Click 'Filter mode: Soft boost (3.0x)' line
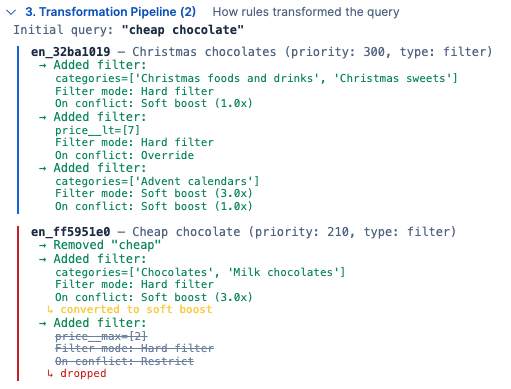The height and width of the screenshot is (389, 511). (x=154, y=193)
